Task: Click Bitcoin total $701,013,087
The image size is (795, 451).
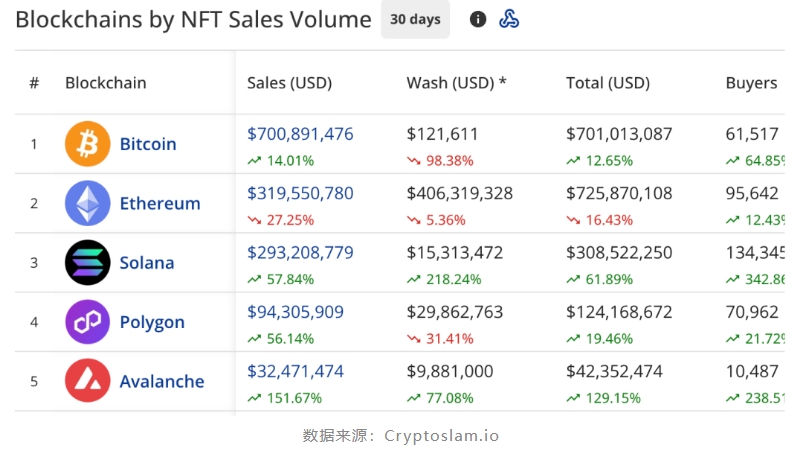Action: point(619,134)
